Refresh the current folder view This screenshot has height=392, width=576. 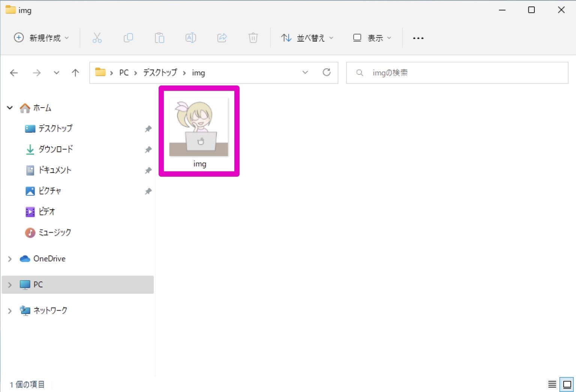[327, 72]
